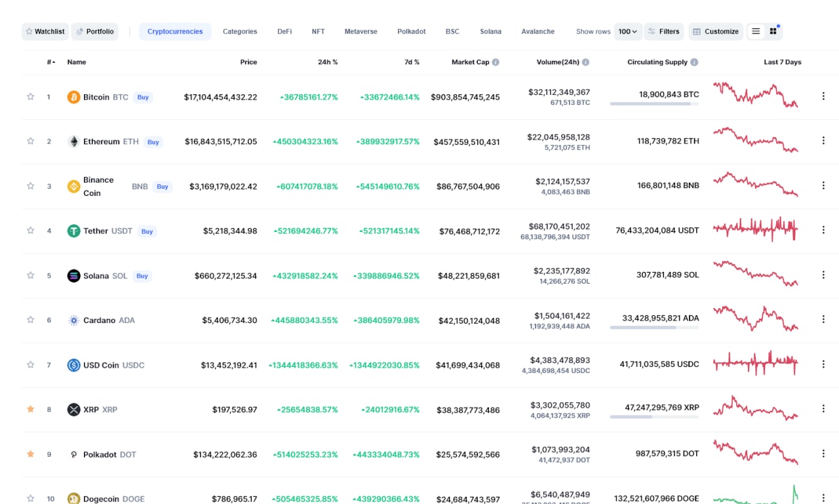The width and height of the screenshot is (839, 504).
Task: Click the Cardano coin logo
Action: coord(74,320)
